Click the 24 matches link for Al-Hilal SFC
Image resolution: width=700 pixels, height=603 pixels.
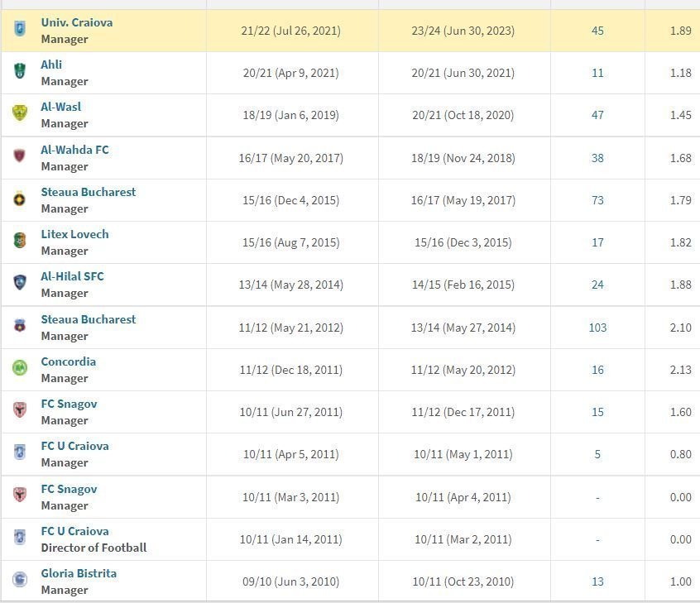click(597, 285)
